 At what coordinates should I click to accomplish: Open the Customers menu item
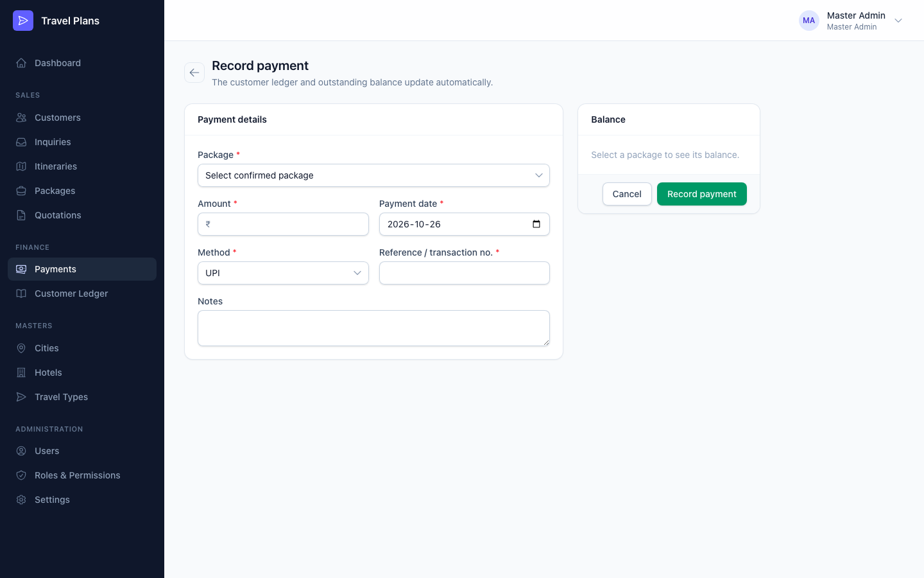(82, 118)
